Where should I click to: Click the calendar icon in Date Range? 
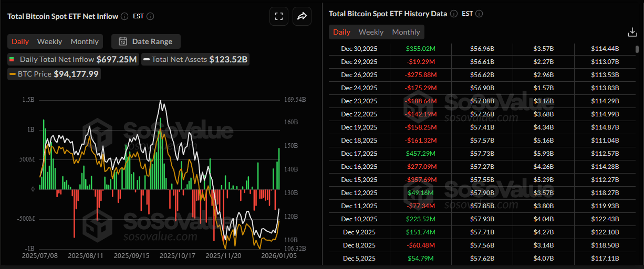coord(123,41)
